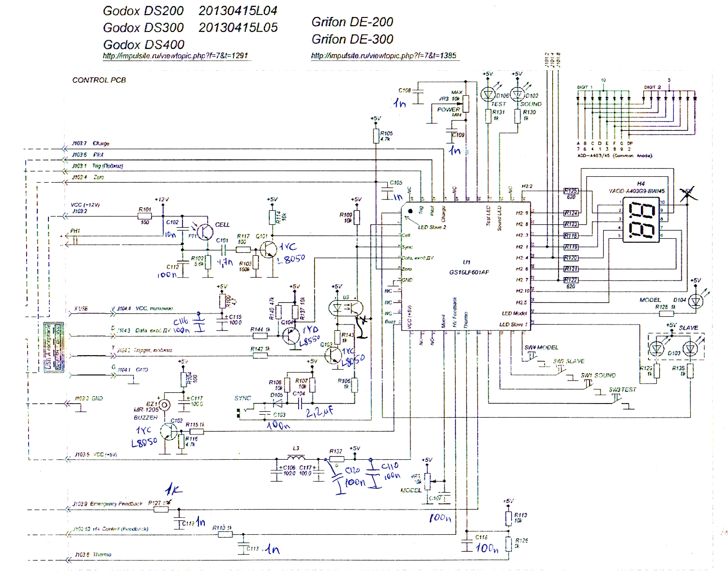Viewport: 728px width, 576px height.
Task: Click the 'GS16LF601AF' chip label on U1
Action: (469, 272)
